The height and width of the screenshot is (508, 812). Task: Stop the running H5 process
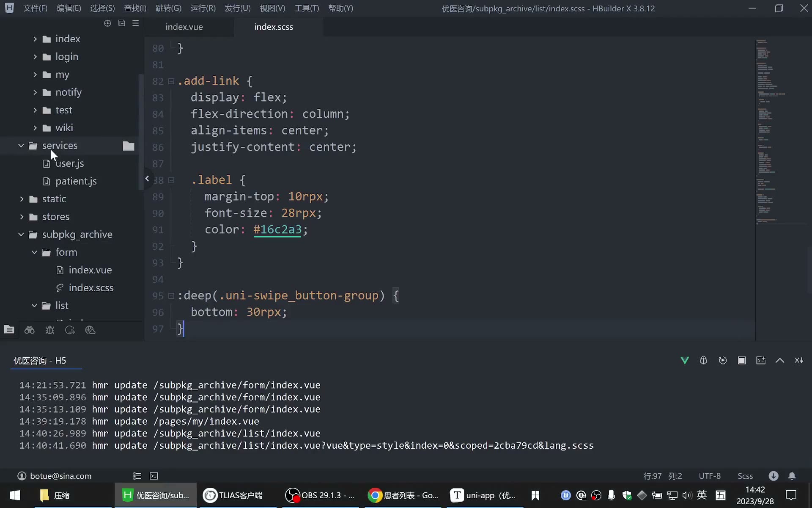(742, 360)
